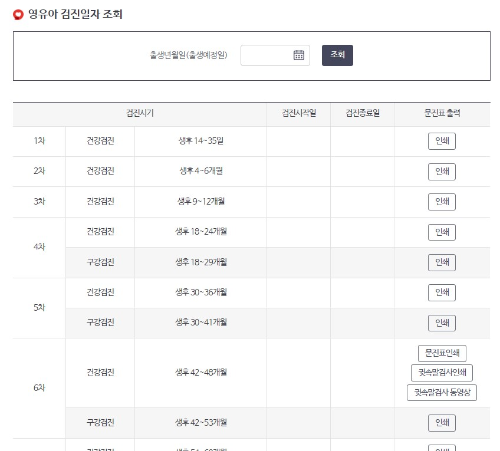500x451 pixels.
Task: Print questionnaire for 생후 30~36개월 건강검진
Action: [442, 293]
